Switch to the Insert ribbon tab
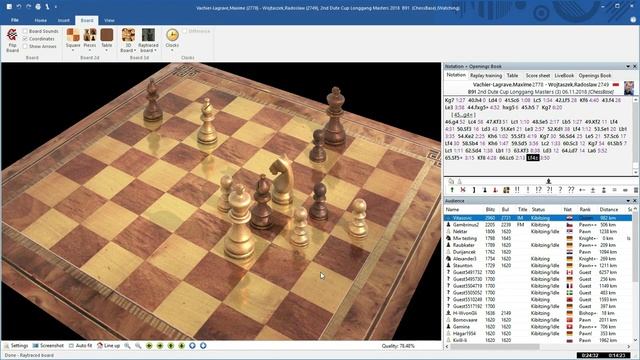640x360 pixels. (63, 20)
